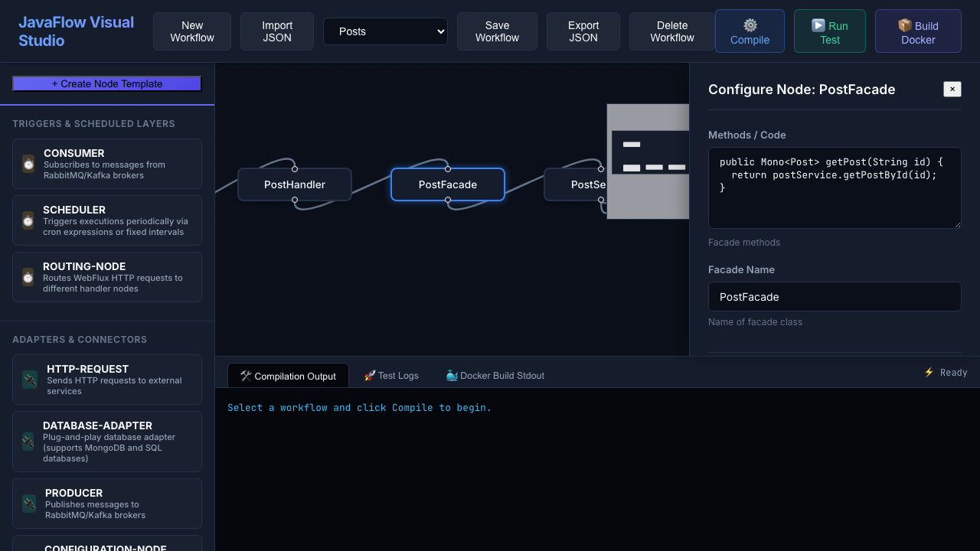Click the 'Methods / Code' field label
Screen dimensions: 980x551
(x=747, y=135)
